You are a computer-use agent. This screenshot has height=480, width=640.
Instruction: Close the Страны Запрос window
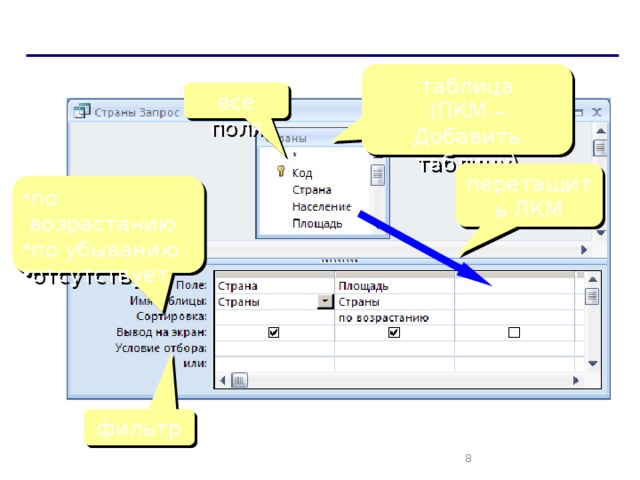coord(597,112)
